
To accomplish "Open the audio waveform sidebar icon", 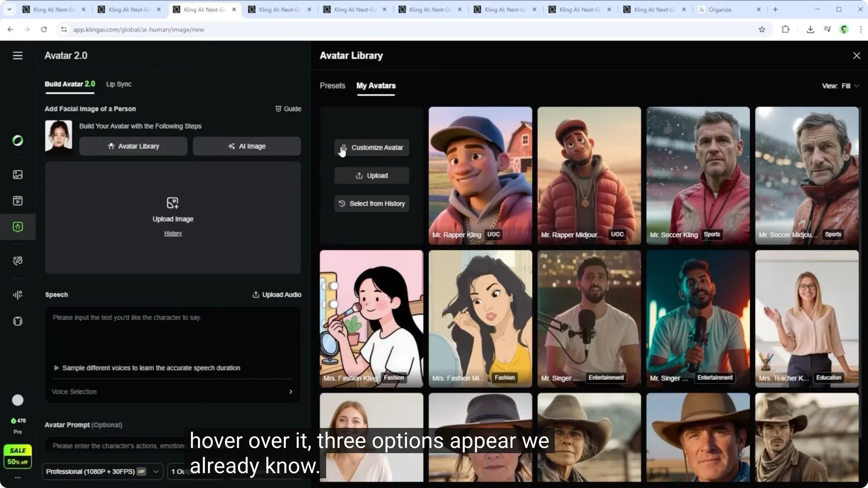I will (18, 295).
